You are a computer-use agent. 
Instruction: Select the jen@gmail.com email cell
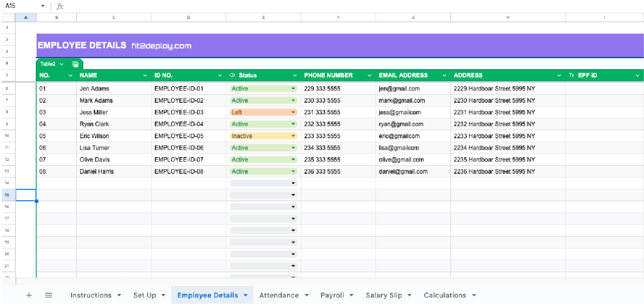tap(413, 89)
